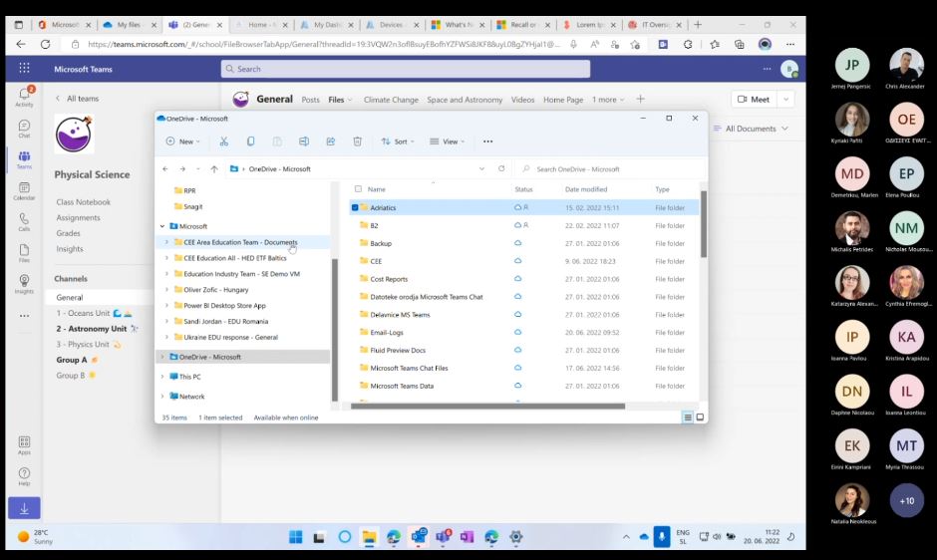The image size is (937, 560).
Task: Click the Cut scissors icon in Explorer toolbar
Action: point(223,141)
